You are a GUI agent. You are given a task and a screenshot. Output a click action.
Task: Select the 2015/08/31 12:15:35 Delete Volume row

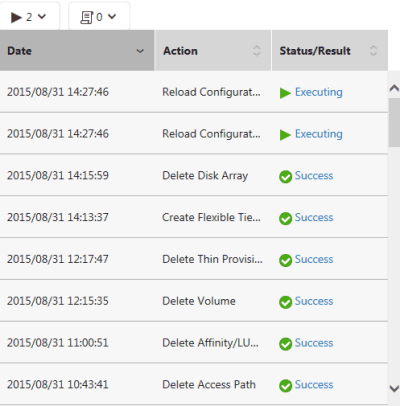point(194,301)
